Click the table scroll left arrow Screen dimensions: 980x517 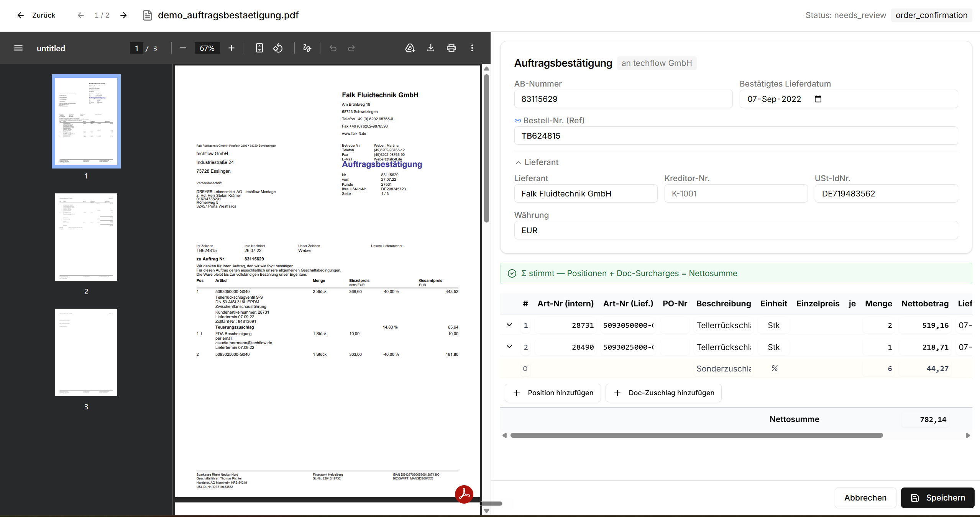click(x=505, y=435)
